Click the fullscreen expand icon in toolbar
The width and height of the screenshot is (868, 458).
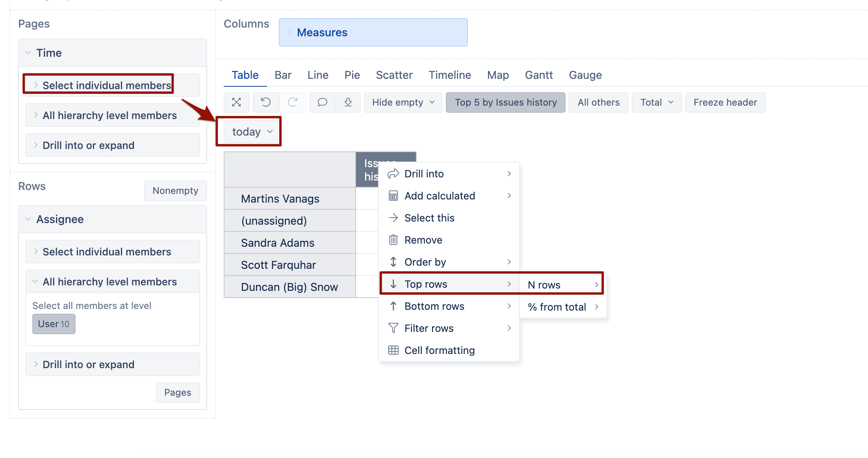[236, 102]
